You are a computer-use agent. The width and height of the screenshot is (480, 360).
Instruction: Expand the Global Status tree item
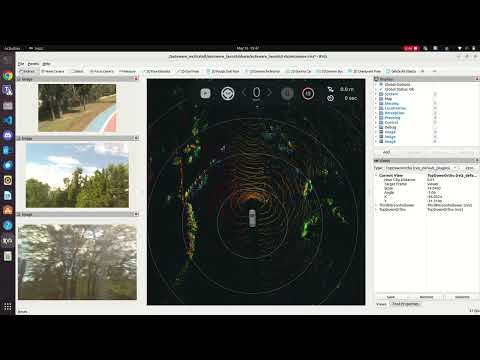376,89
